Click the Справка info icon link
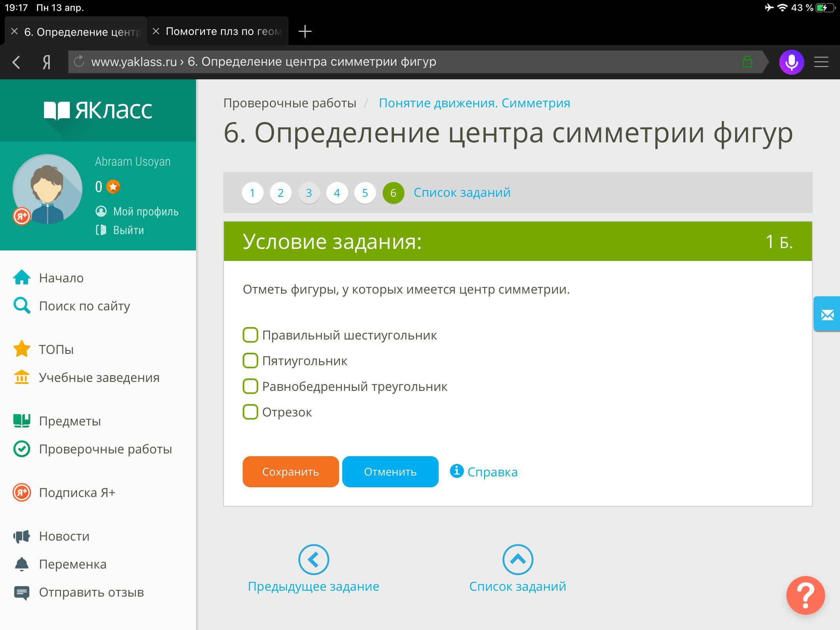Screen dimensions: 840x630 [x=484, y=472]
